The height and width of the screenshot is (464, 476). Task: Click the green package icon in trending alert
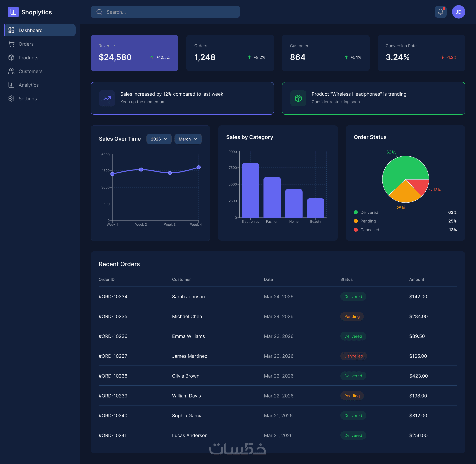tap(298, 98)
